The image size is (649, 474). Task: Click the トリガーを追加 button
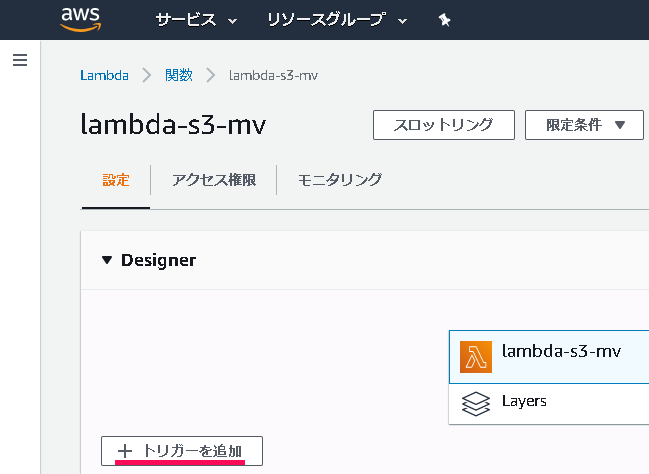[x=182, y=451]
